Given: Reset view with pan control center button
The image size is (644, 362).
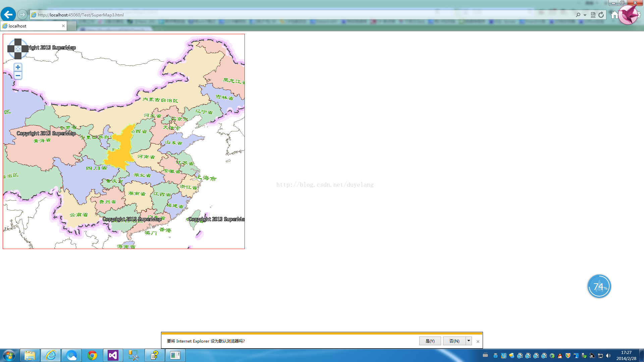Looking at the screenshot, I should tap(18, 49).
